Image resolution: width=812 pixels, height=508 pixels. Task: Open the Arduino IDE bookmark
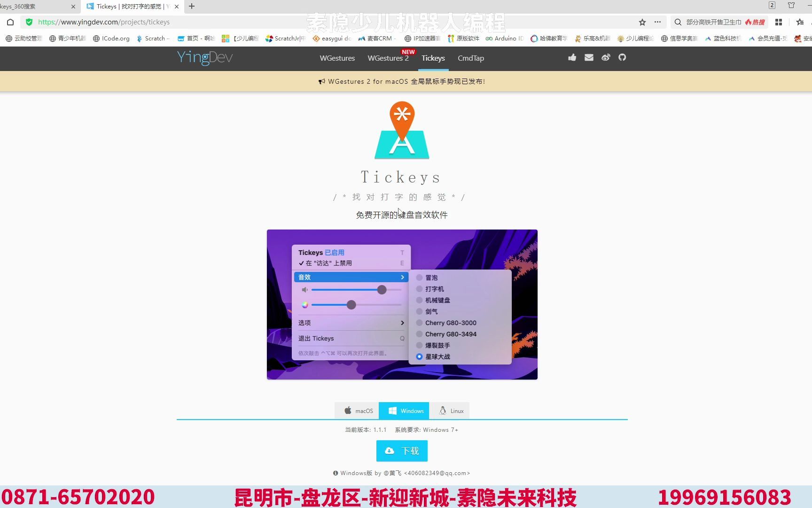pos(505,39)
